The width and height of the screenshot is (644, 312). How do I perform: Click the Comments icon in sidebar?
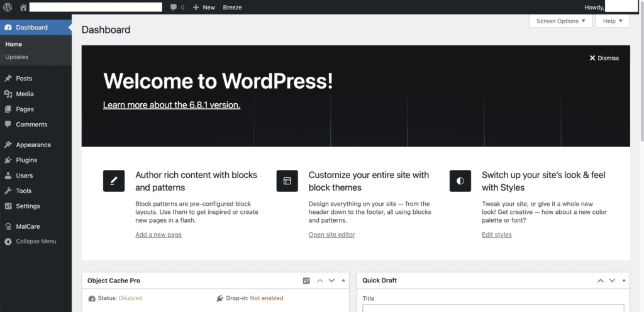coord(8,125)
